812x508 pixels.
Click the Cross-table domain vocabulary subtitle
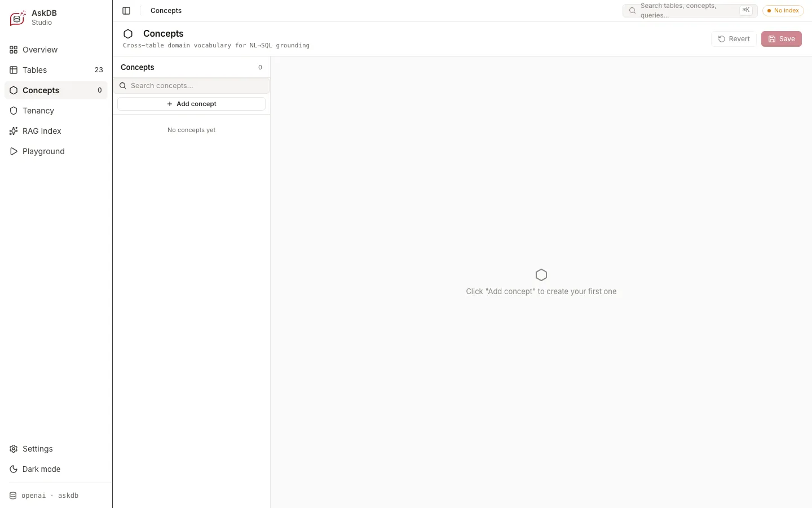pos(216,46)
